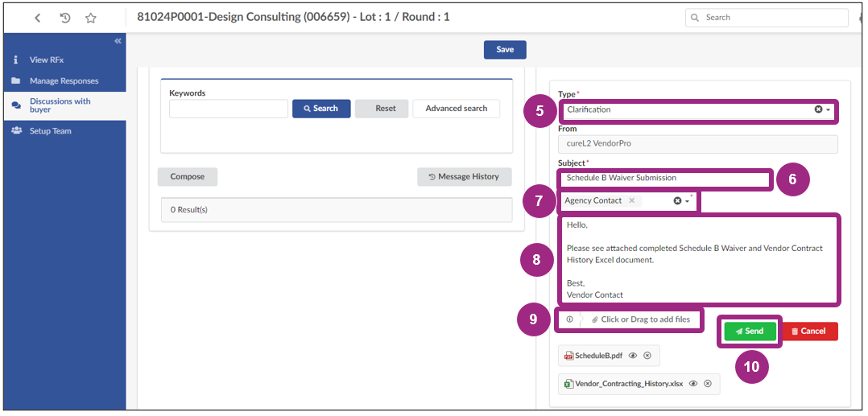Click the View RFx info icon

pos(16,60)
